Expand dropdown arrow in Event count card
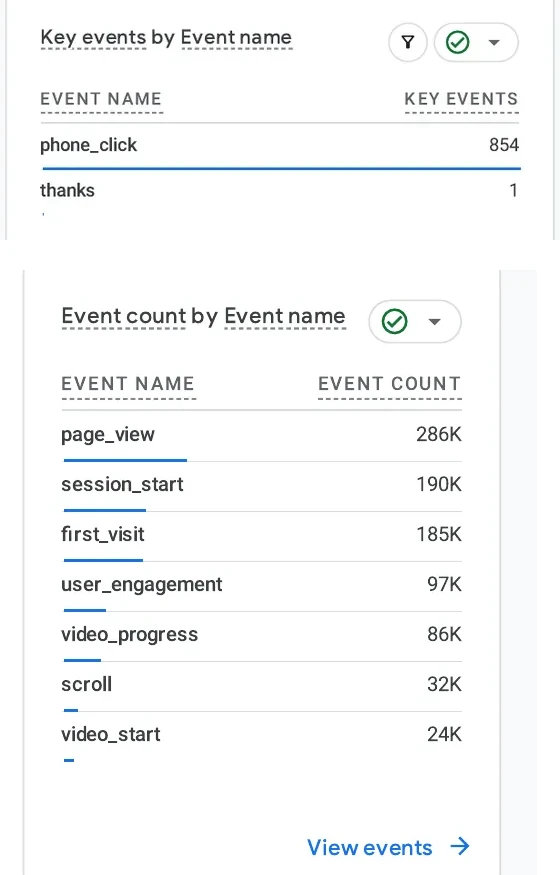 435,321
